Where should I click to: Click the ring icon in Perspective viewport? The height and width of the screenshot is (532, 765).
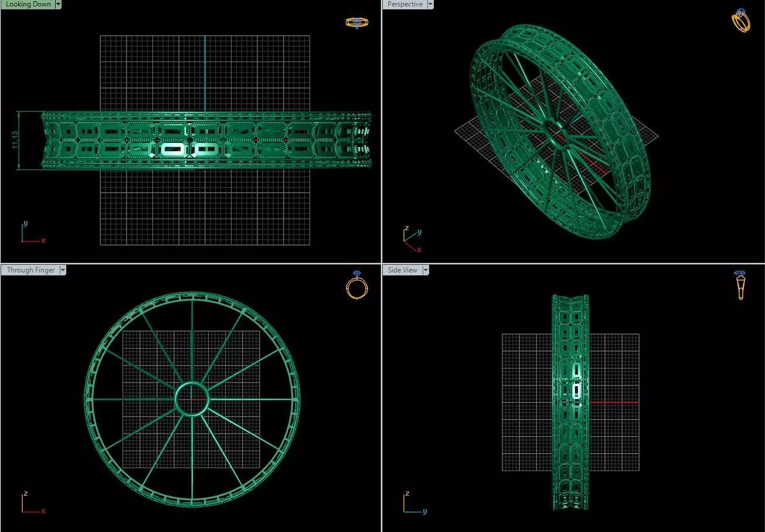[x=741, y=20]
